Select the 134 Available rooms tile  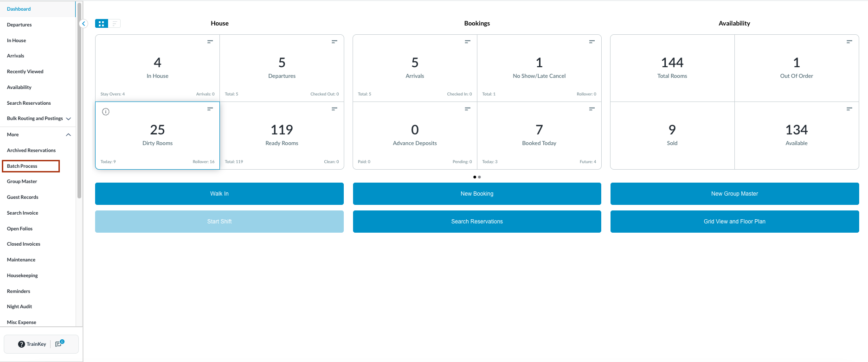click(x=796, y=135)
